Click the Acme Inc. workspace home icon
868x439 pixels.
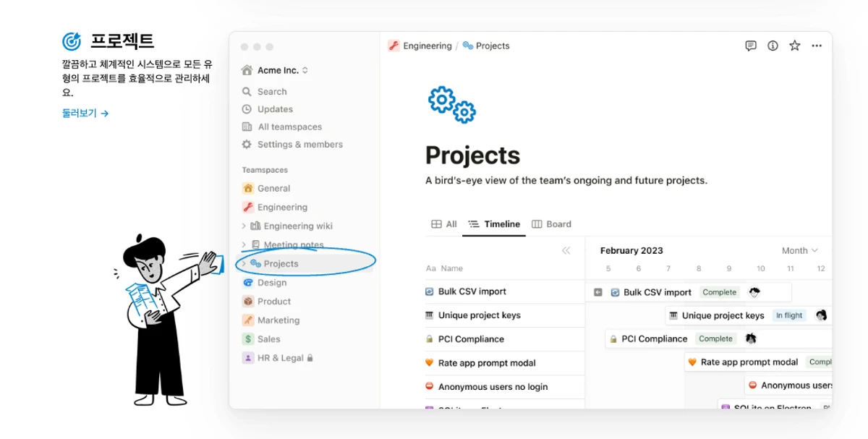[247, 70]
